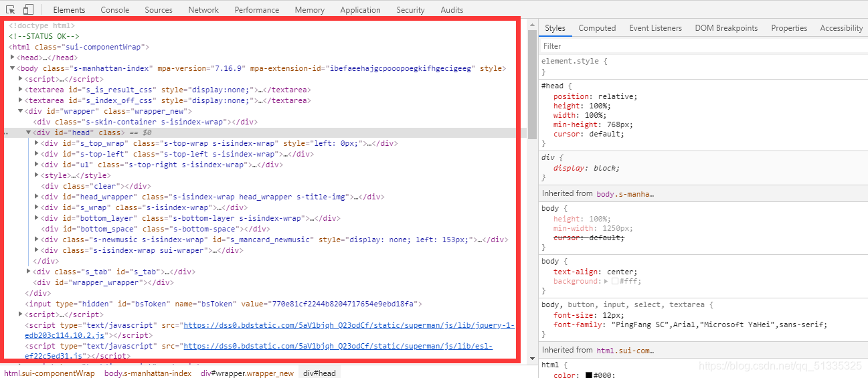Select the html sui-componentWrap row
The height and width of the screenshot is (378, 868).
pyautogui.click(x=80, y=47)
